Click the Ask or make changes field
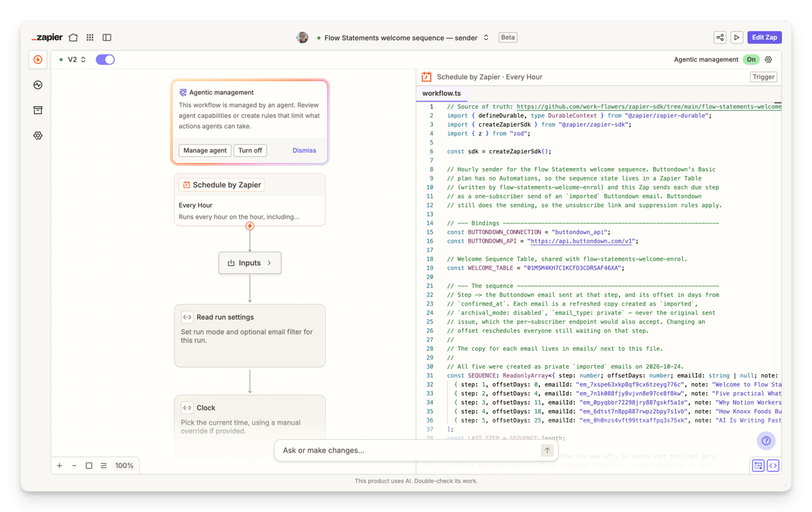The height and width of the screenshot is (512, 812). [x=409, y=450]
